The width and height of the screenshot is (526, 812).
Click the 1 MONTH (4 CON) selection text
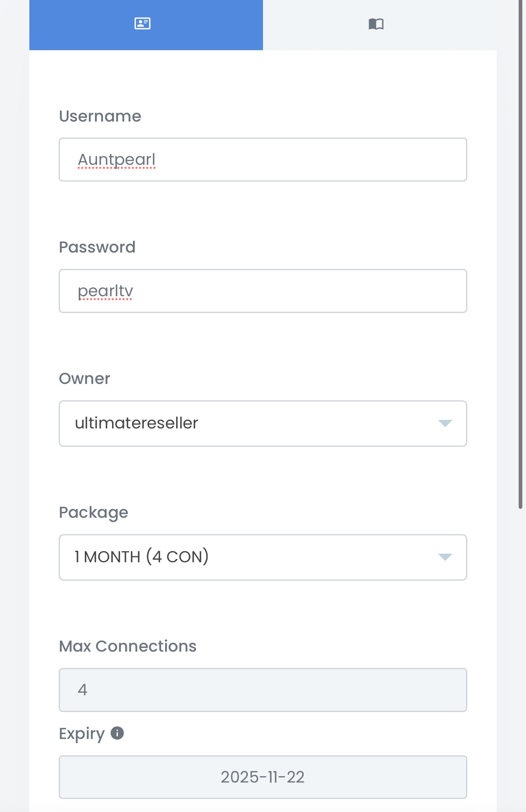(x=141, y=557)
